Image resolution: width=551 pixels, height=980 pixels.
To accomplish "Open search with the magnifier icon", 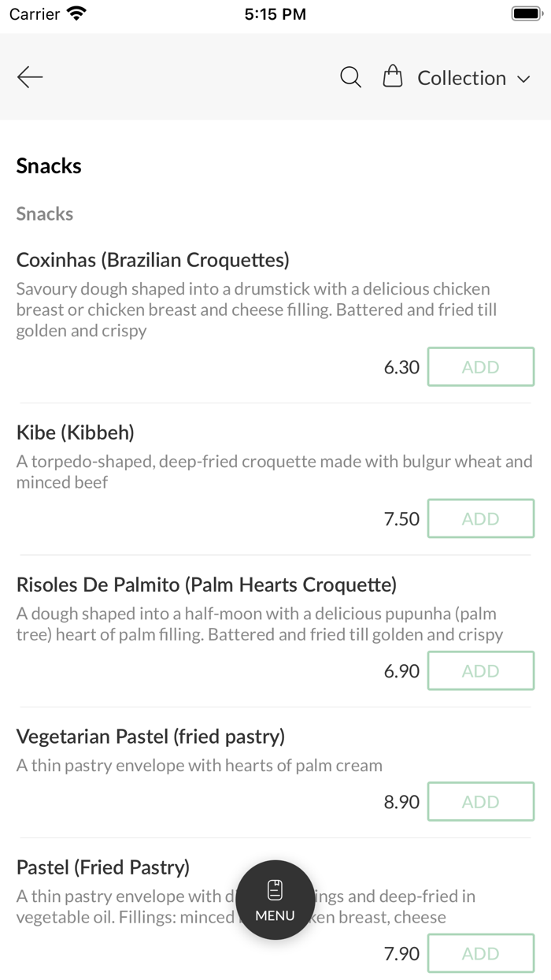I will coord(350,77).
